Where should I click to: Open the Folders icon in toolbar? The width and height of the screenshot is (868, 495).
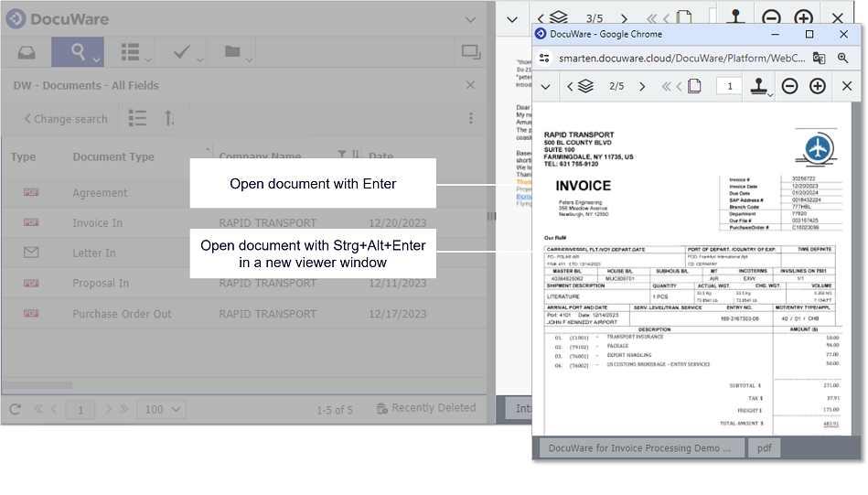tap(233, 52)
